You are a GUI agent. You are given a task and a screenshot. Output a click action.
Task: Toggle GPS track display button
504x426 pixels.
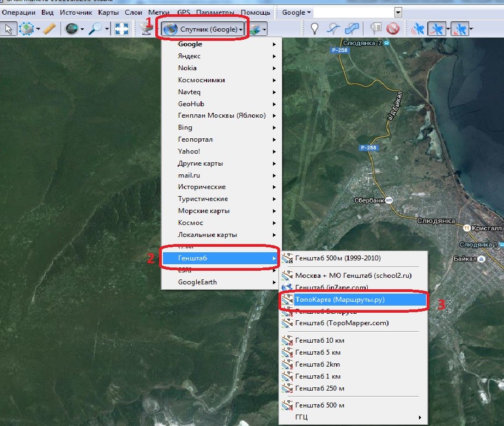click(436, 29)
